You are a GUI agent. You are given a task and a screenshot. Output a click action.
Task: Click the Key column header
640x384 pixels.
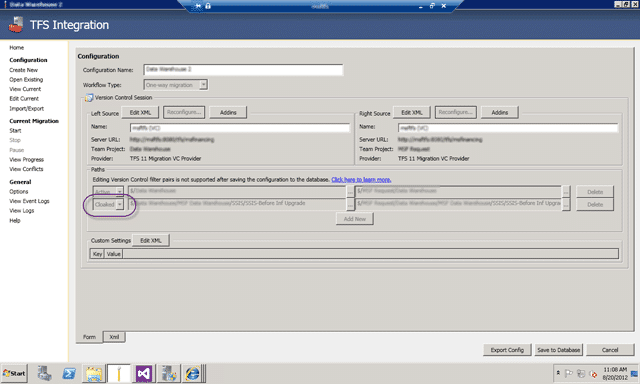(x=97, y=254)
